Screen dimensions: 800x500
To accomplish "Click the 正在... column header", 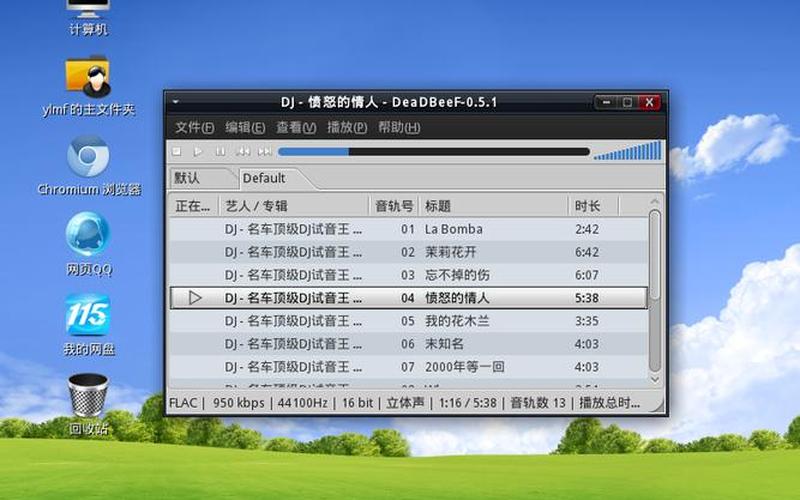I will (x=193, y=206).
